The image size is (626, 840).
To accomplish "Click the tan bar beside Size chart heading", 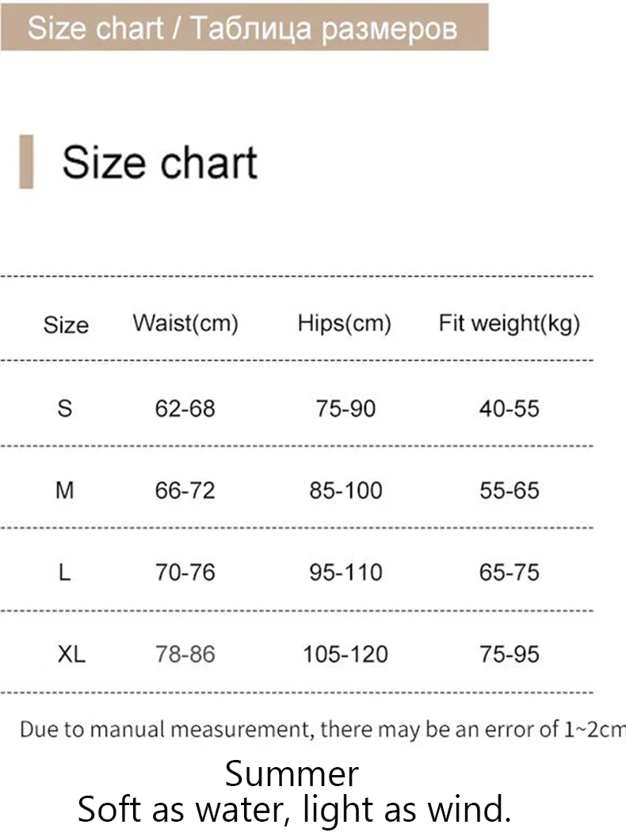I will coord(26,162).
